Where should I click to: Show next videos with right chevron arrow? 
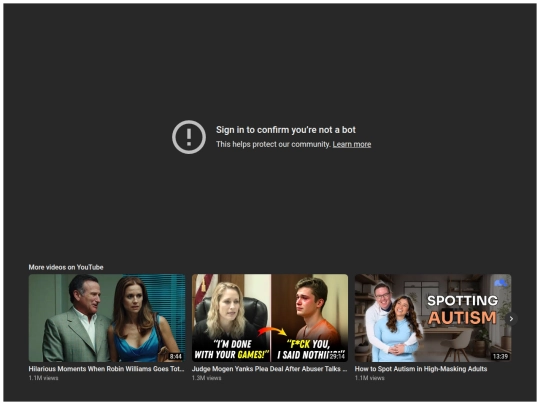511,319
